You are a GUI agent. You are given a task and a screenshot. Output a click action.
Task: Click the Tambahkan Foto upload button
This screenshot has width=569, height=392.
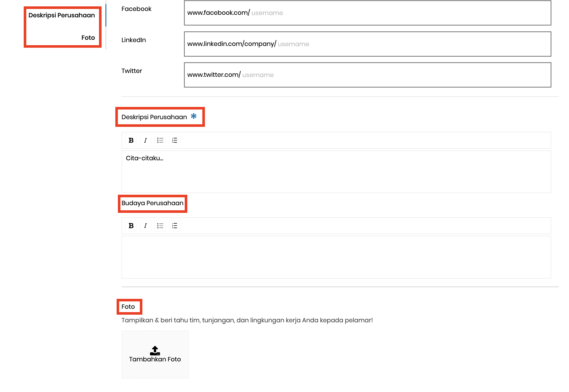click(x=155, y=355)
